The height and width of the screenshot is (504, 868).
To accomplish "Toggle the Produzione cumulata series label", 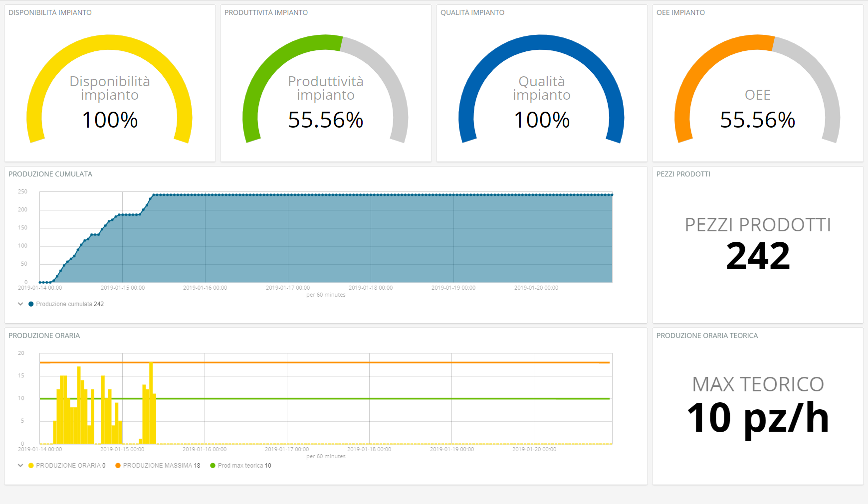I will pyautogui.click(x=64, y=304).
